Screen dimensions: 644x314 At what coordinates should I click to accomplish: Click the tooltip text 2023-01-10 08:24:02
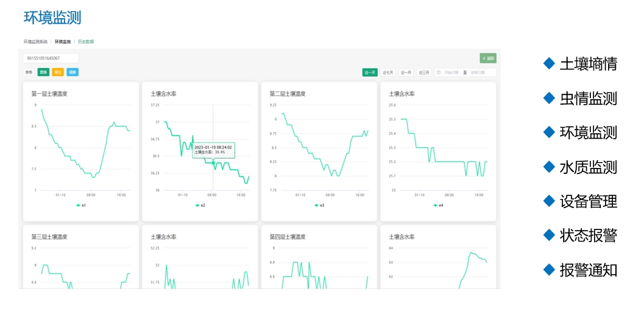213,147
